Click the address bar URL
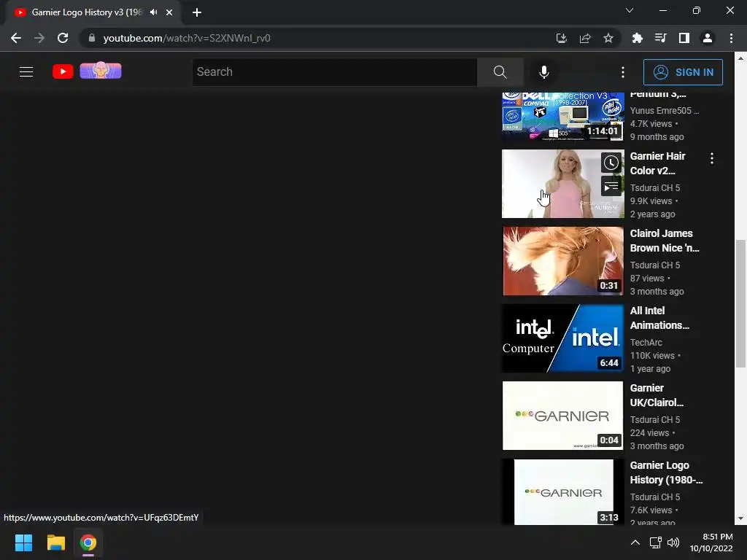 186,38
